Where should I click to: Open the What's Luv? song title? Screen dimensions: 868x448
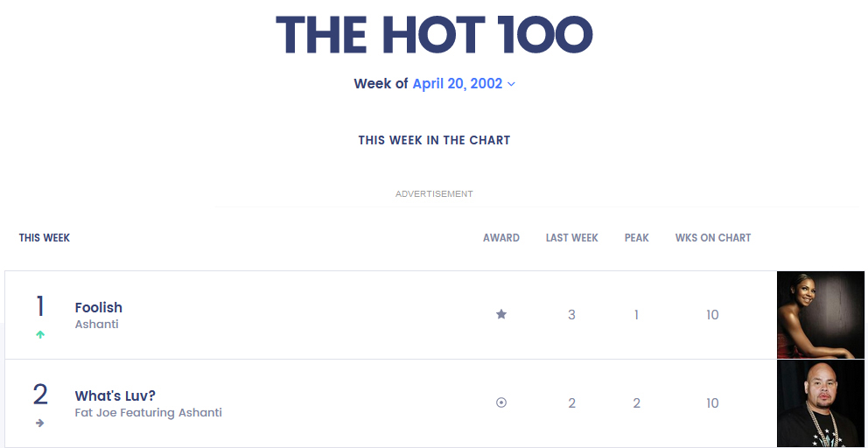coord(115,395)
